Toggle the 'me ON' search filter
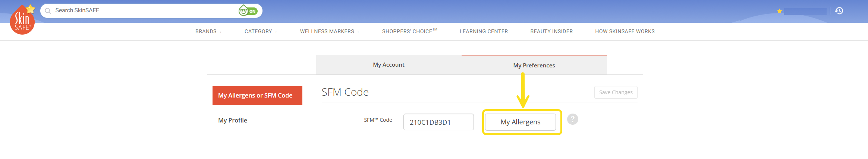This screenshot has height=159, width=868. pos(248,11)
